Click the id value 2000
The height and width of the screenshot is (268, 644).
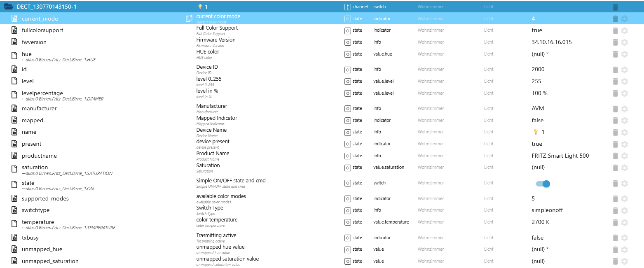click(538, 69)
